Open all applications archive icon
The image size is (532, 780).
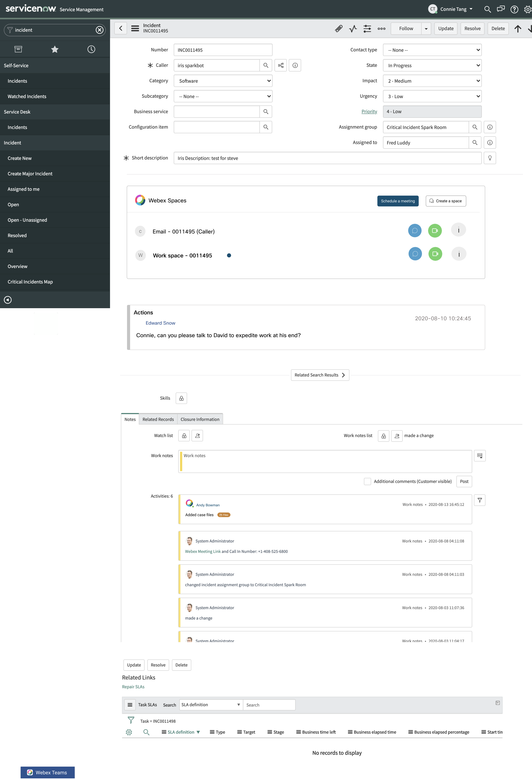click(18, 49)
